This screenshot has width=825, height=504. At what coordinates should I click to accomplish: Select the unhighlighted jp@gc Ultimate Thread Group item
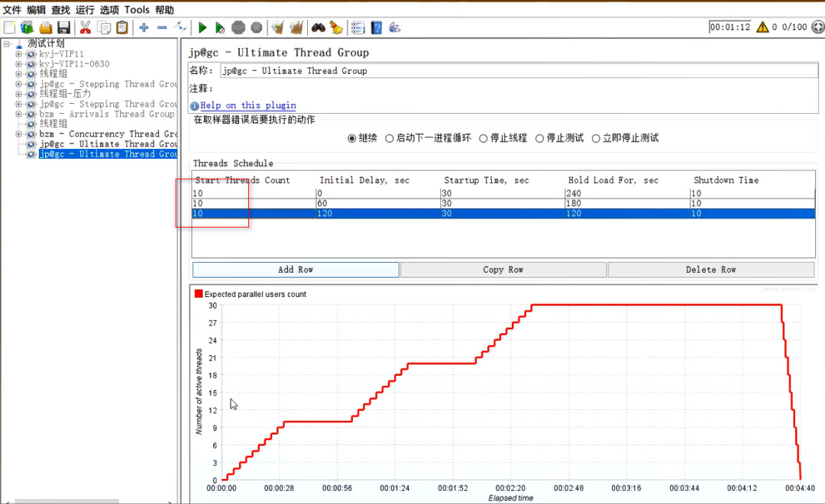pyautogui.click(x=108, y=144)
